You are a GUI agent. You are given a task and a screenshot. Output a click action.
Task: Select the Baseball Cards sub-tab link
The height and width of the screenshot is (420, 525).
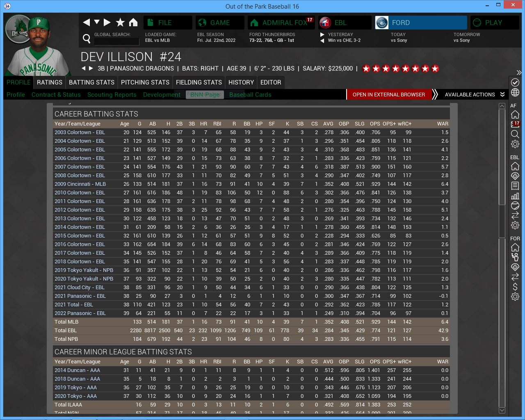[250, 95]
